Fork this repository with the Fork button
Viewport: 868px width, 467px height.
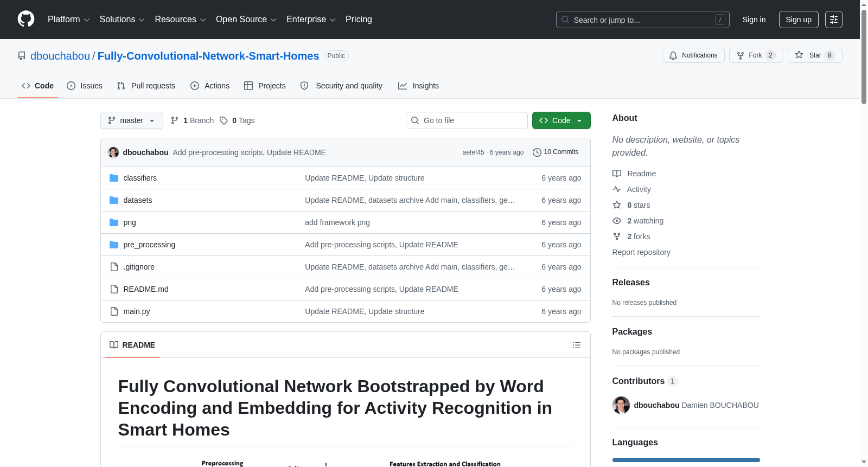click(x=756, y=55)
